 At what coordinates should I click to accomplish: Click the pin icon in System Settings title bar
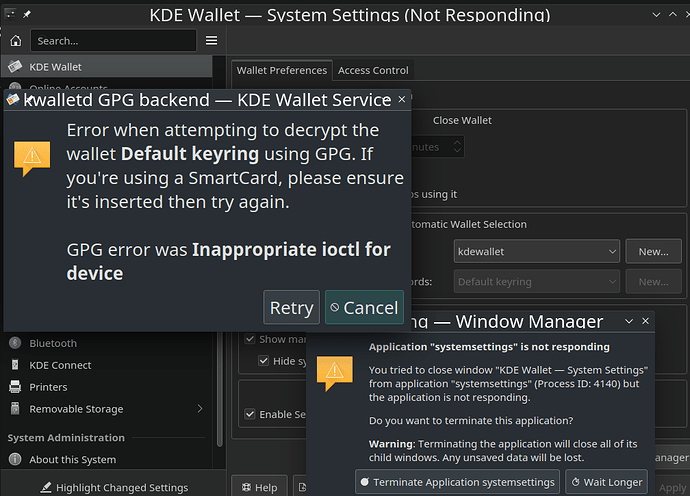click(x=27, y=14)
